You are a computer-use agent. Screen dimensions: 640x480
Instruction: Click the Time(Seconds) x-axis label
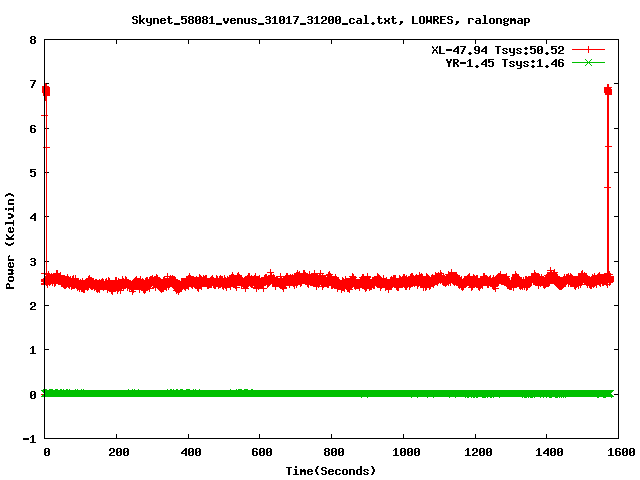331,471
